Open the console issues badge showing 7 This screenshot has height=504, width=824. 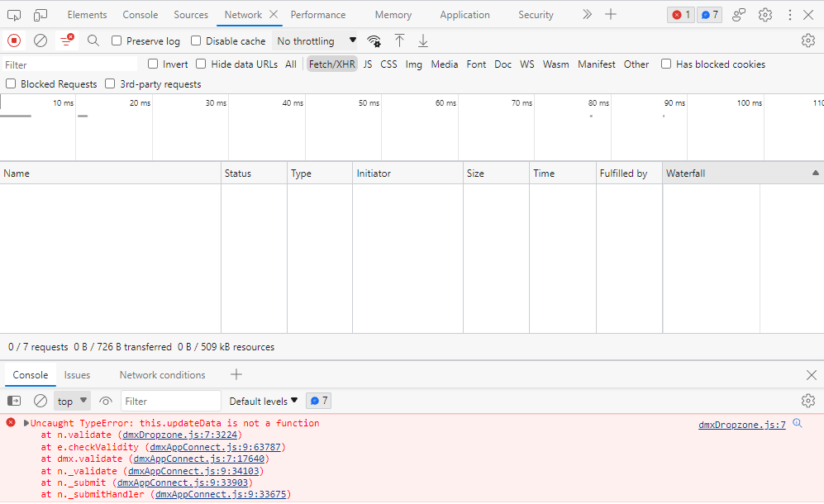point(318,401)
